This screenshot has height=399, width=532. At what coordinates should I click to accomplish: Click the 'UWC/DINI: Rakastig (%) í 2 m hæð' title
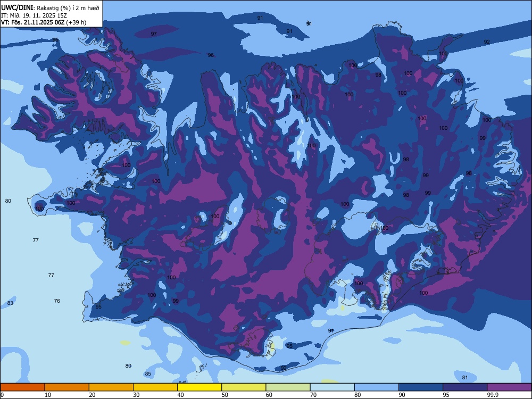pos(50,8)
